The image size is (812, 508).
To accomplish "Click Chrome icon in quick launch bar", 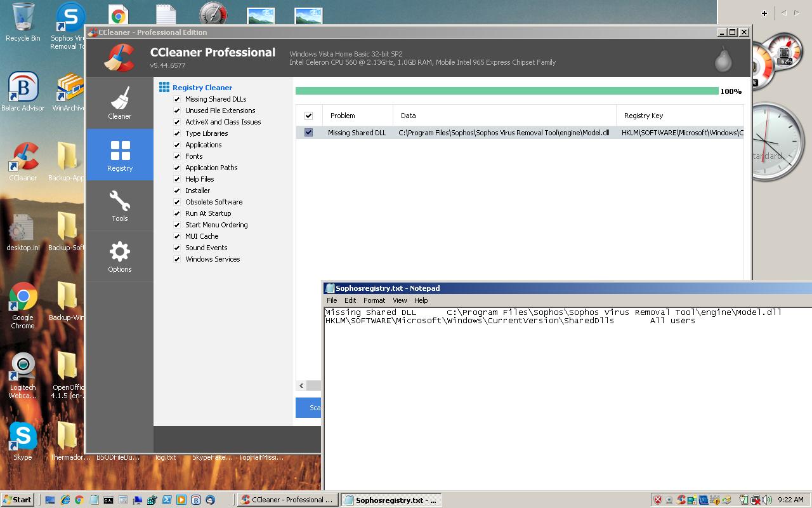I will pos(79,500).
